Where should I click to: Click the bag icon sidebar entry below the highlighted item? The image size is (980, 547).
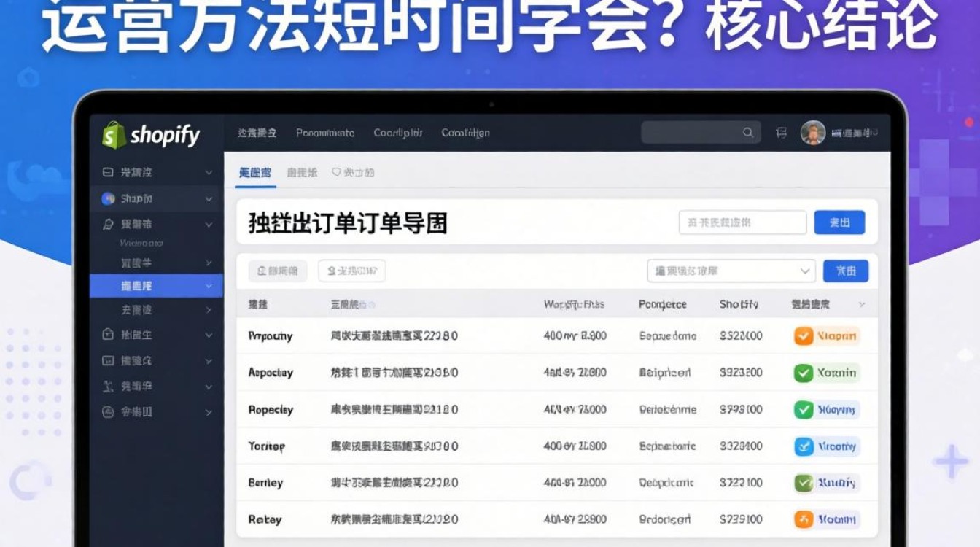[109, 335]
